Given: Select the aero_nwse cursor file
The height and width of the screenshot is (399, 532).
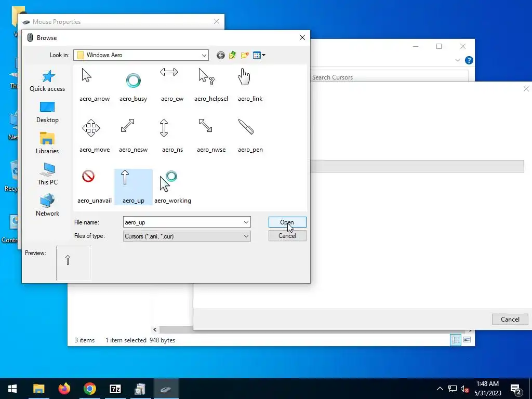Looking at the screenshot, I should point(211,136).
